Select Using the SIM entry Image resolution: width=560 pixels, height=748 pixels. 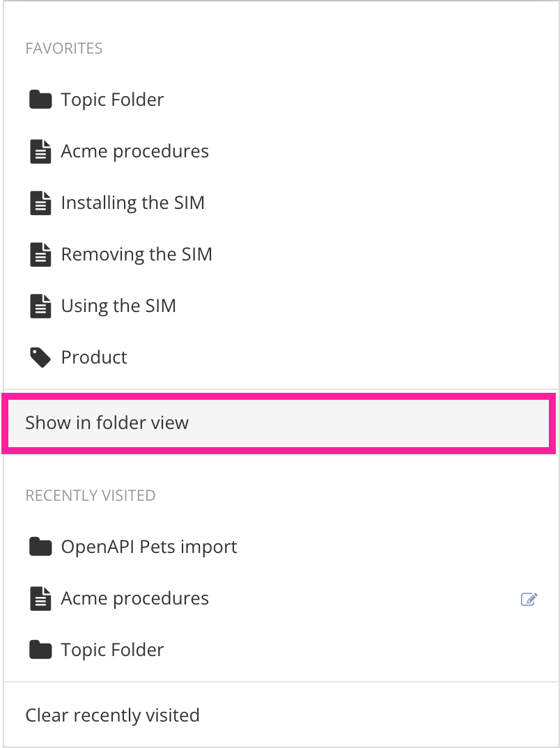coord(118,305)
